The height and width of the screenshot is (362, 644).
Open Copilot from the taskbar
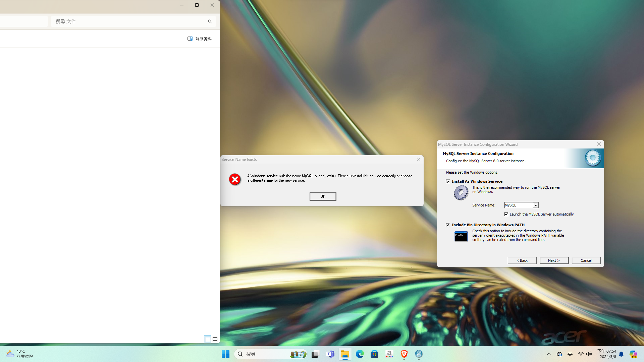(633, 354)
